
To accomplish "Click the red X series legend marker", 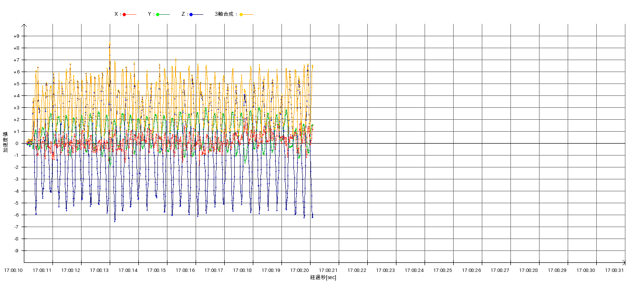I will pyautogui.click(x=125, y=14).
